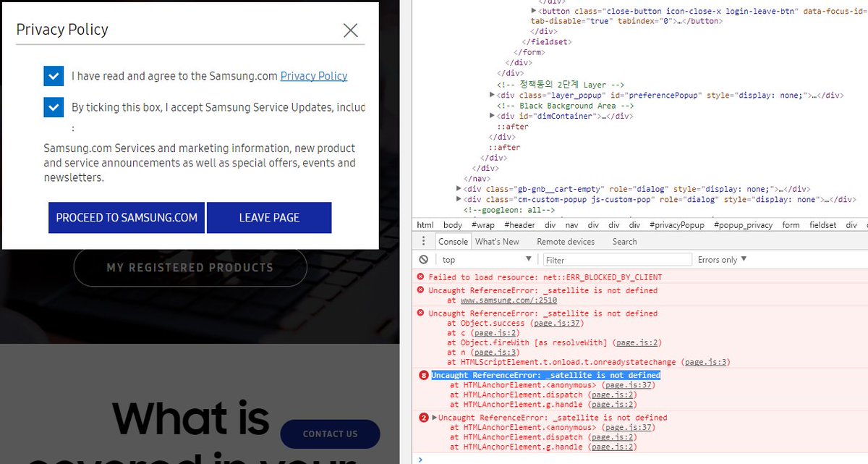Uncheck the "I have read and agree" checkbox

click(54, 75)
